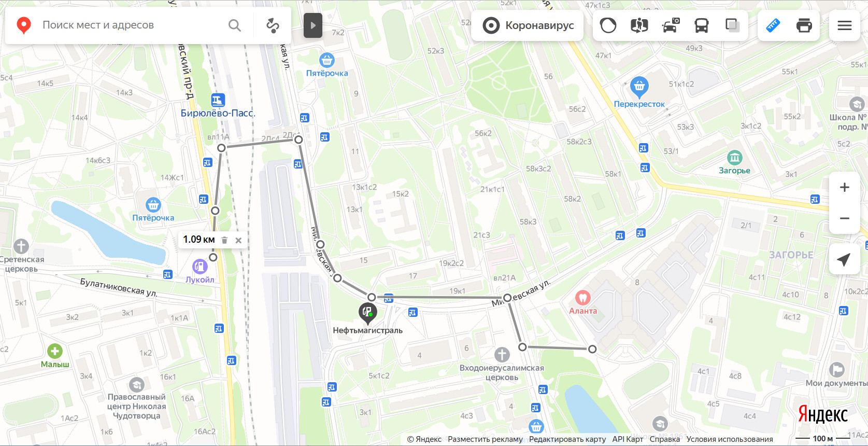Select the Нефтьмагистраль gas station marker
Viewport: 868px width, 446px height.
click(x=367, y=313)
